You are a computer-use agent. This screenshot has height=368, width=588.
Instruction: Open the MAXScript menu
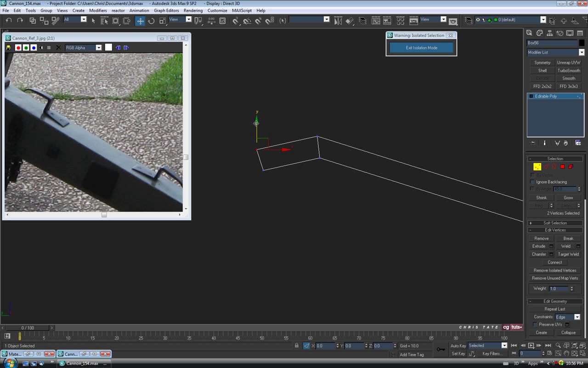[x=242, y=10]
